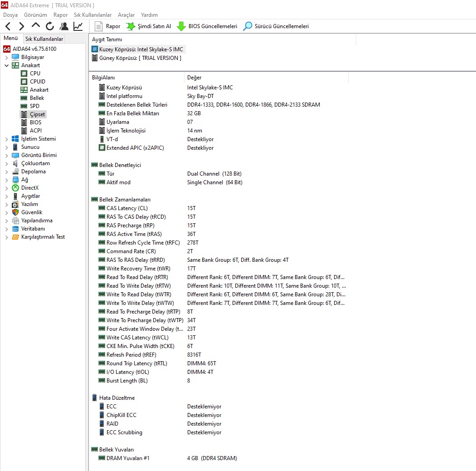Click the Rapor toolbar button
Screen dimensions: 476x471
pyautogui.click(x=107, y=26)
